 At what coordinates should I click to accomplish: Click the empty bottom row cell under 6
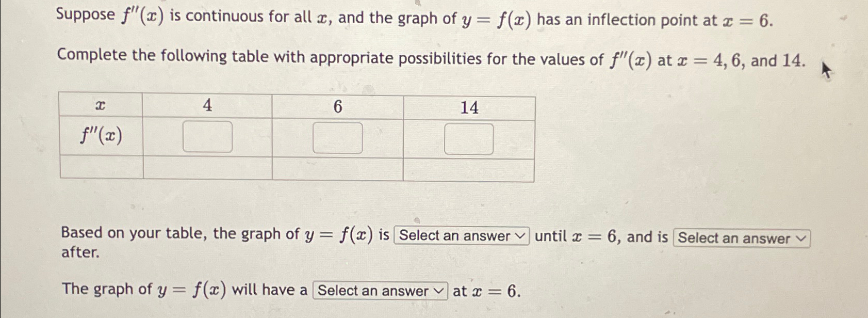point(338,169)
